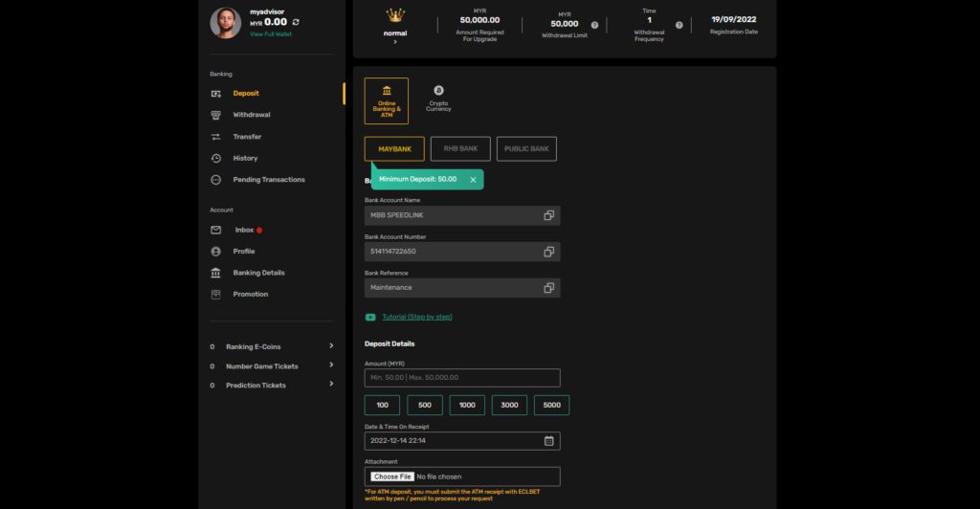Screen dimensions: 980x509
Task: Click the 19/09/2022 registration date
Action: (x=734, y=20)
